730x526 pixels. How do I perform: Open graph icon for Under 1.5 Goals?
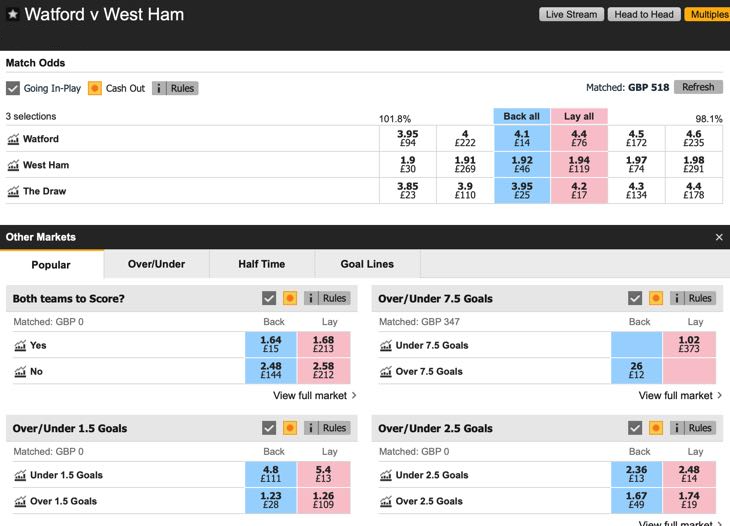(x=20, y=475)
